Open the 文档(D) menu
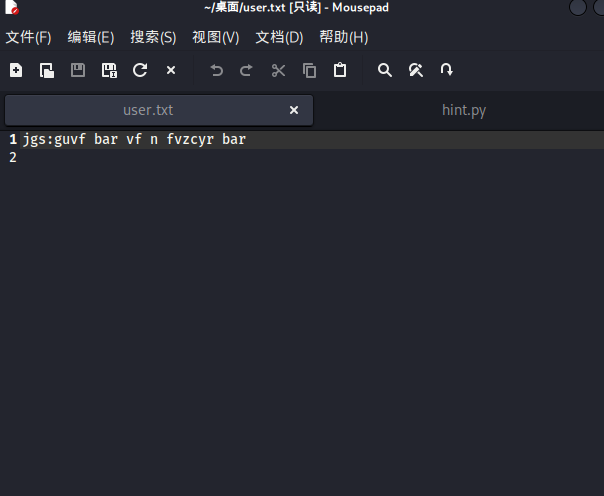 click(279, 37)
